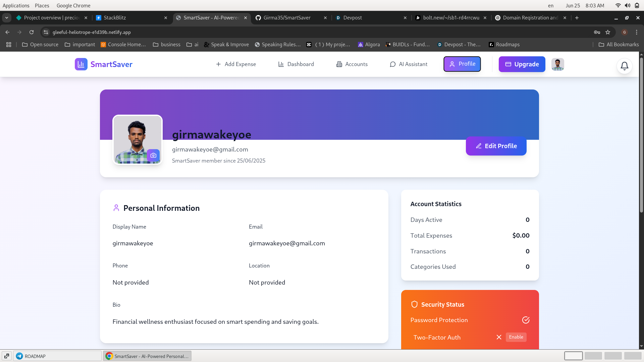The width and height of the screenshot is (644, 362).
Task: Open the Dashboard nav item
Action: click(x=296, y=64)
